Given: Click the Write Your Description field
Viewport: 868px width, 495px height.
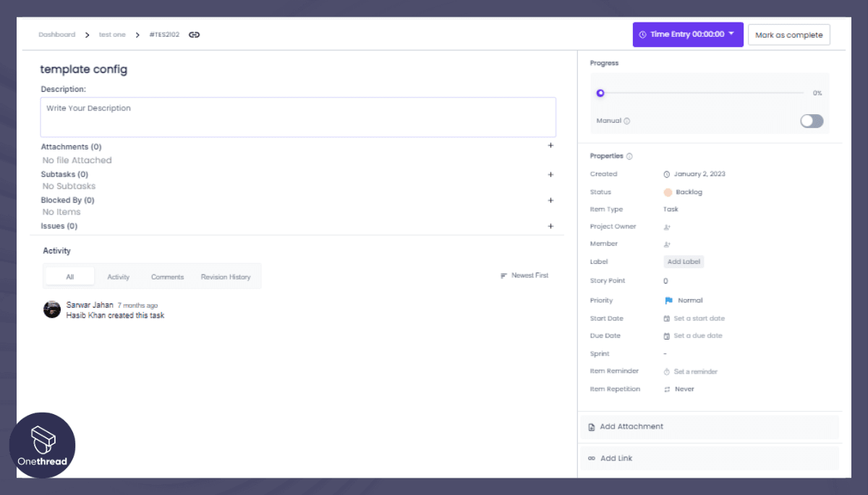Looking at the screenshot, I should 298,117.
